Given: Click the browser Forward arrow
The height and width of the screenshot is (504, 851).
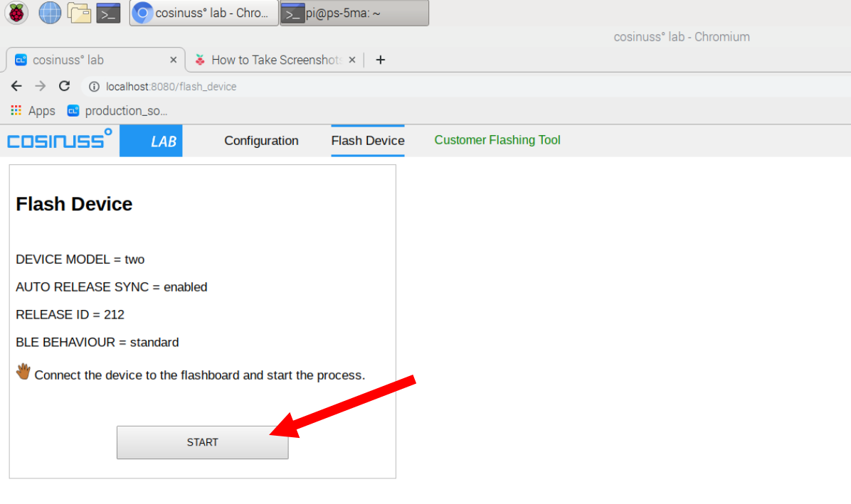Looking at the screenshot, I should 41,86.
